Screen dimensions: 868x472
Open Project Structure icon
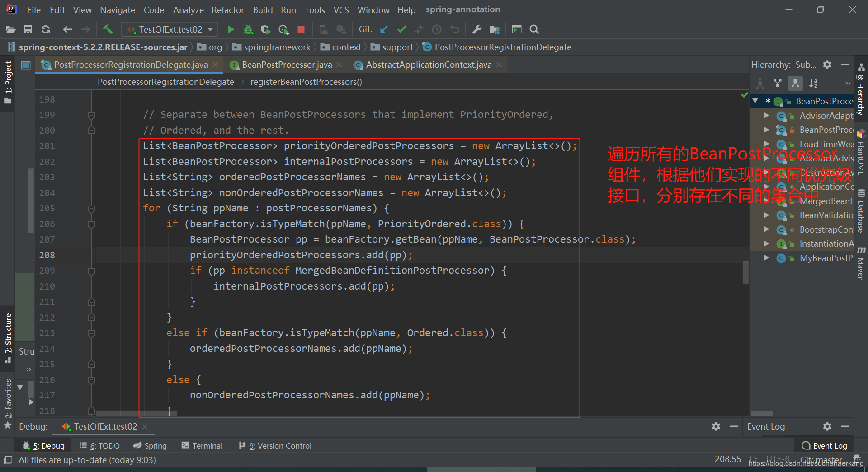(x=495, y=30)
